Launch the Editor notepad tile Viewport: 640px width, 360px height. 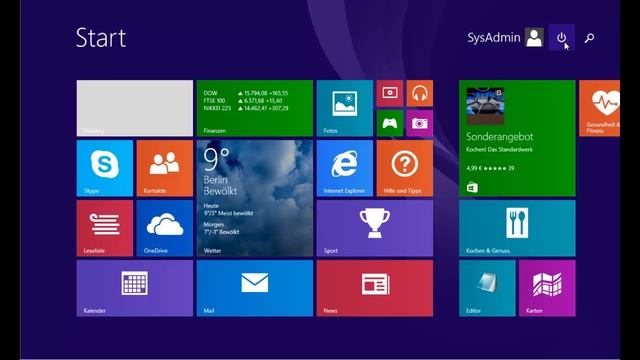tap(487, 288)
